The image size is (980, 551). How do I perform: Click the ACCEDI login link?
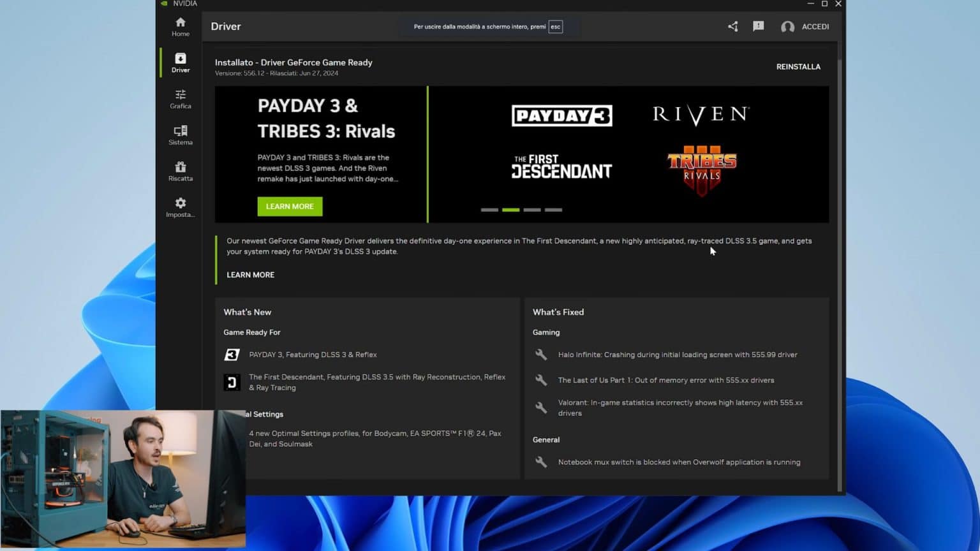coord(815,27)
